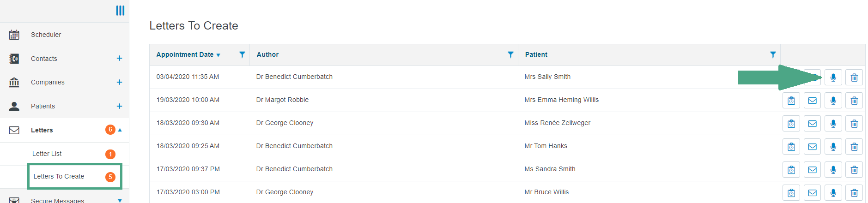This screenshot has width=868, height=203.
Task: Click the clipboard icon for Emma Heming Willis
Action: tap(791, 101)
